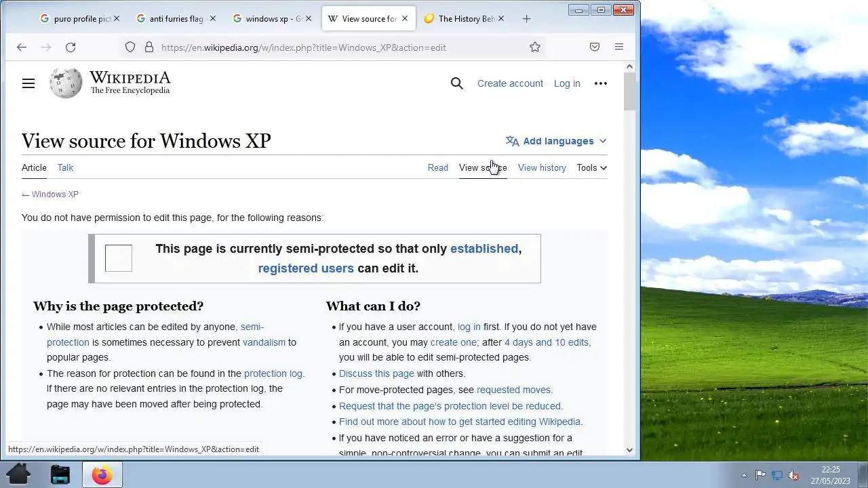The width and height of the screenshot is (868, 488).
Task: Open the 'established' link
Action: click(484, 249)
